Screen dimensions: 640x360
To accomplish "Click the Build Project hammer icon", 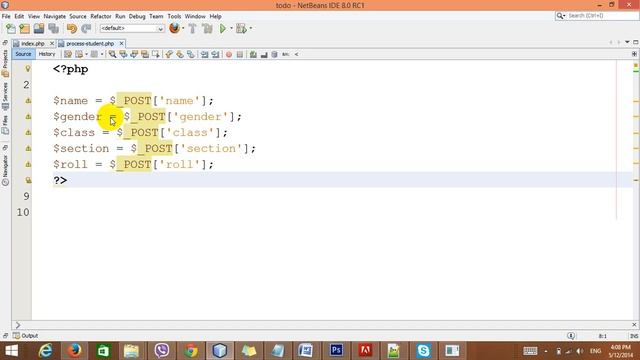I will coord(192,29).
